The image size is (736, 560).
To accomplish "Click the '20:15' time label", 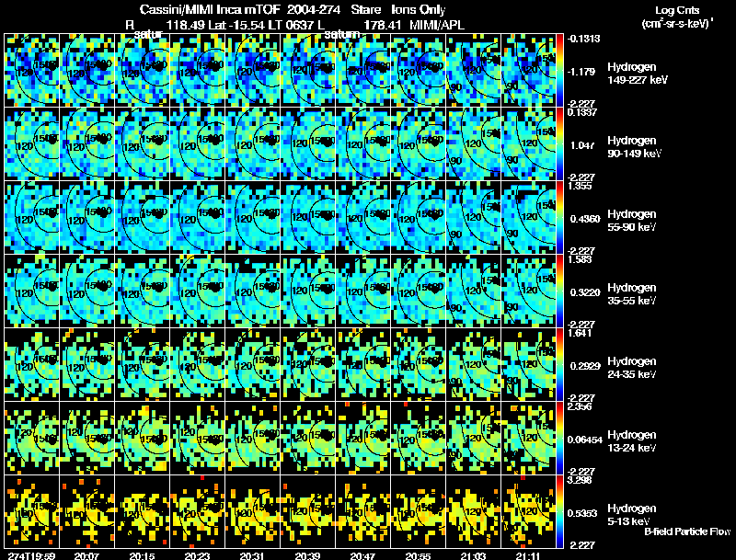I will point(143,555).
